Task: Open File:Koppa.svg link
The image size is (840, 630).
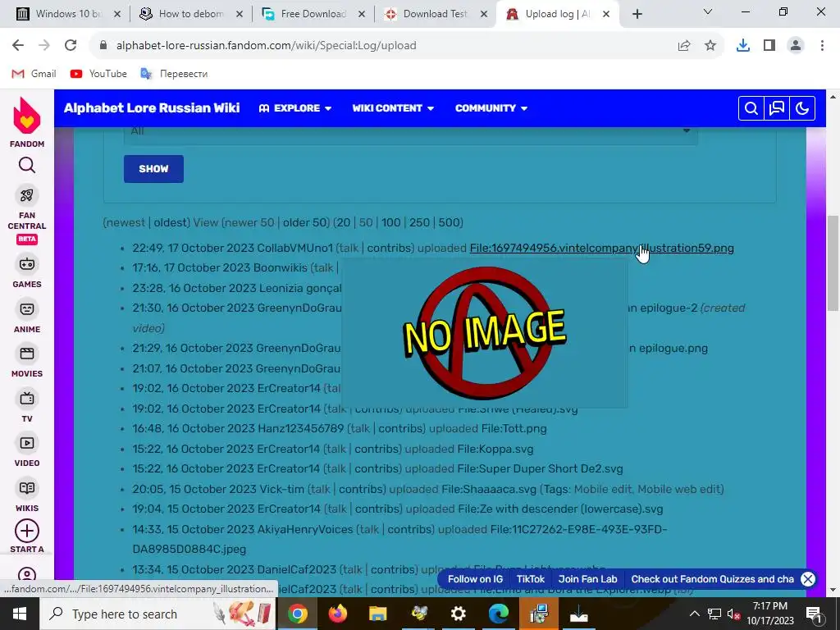Action: pos(495,449)
